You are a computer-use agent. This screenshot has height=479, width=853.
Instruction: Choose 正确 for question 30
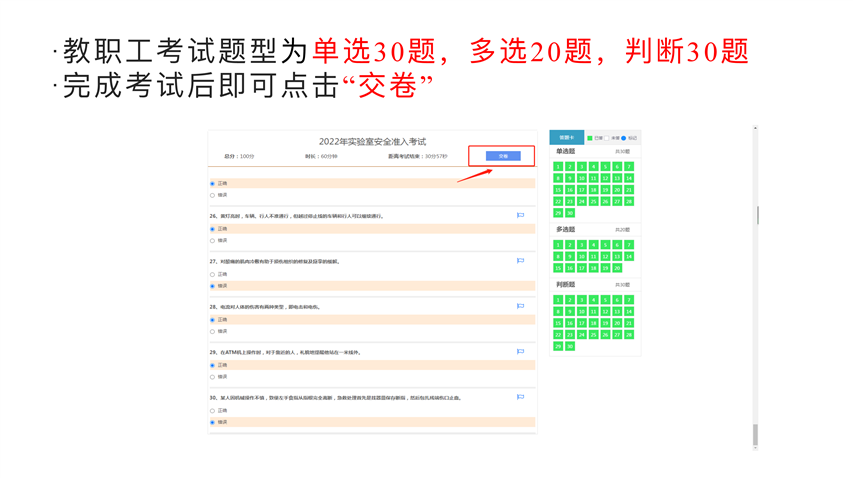[x=212, y=411]
